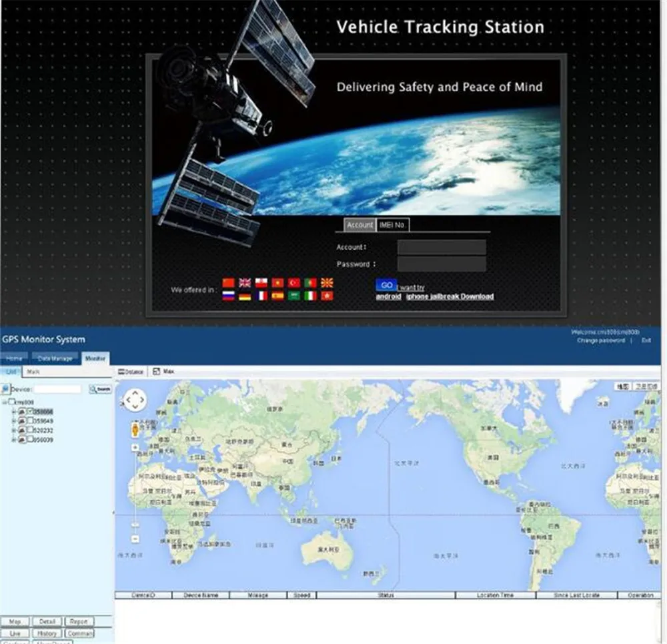Select the UK flag language

245,283
